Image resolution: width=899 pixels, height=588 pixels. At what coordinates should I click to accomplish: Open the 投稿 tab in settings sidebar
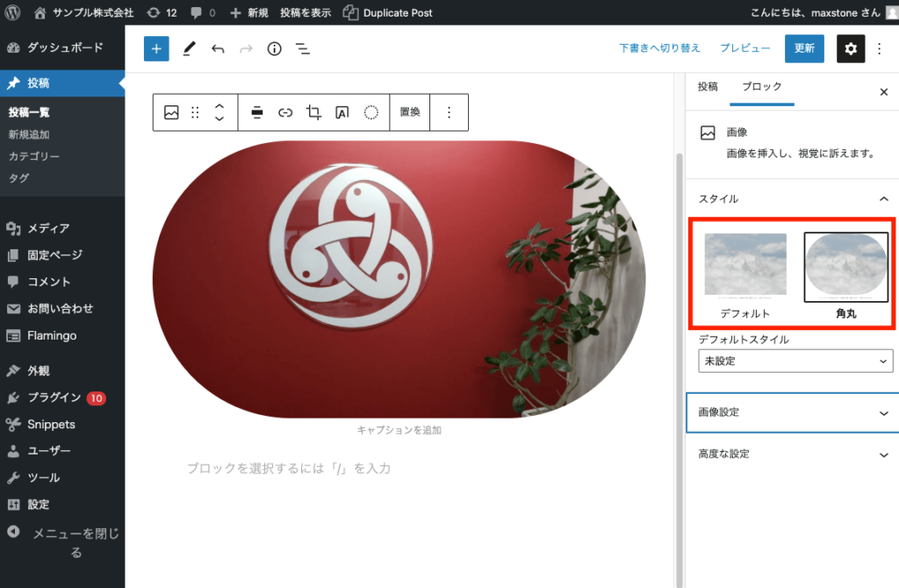pyautogui.click(x=708, y=88)
